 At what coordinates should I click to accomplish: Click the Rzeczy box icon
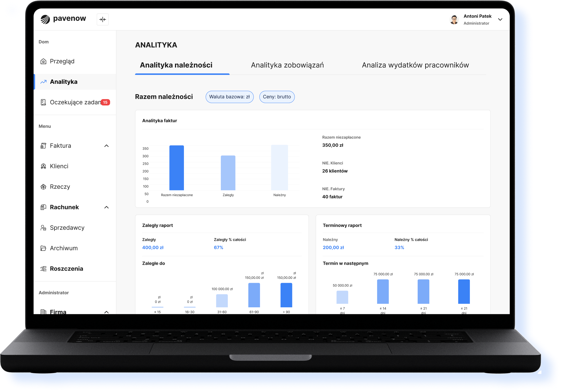[x=43, y=187]
